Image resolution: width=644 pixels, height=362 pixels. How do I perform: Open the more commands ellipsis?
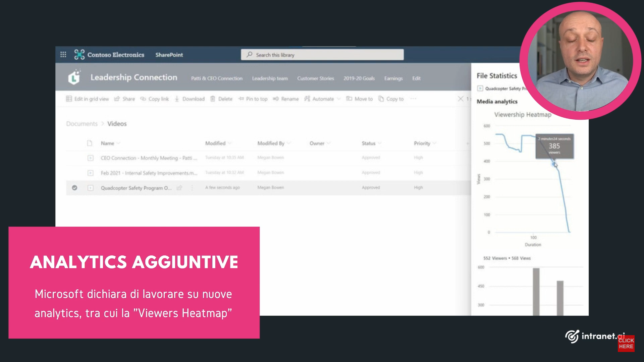click(413, 99)
